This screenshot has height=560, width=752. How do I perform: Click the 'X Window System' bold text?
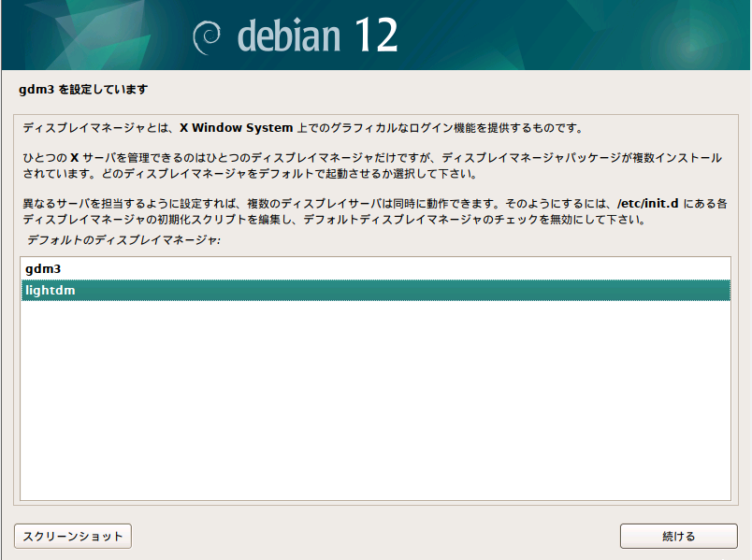pos(236,127)
